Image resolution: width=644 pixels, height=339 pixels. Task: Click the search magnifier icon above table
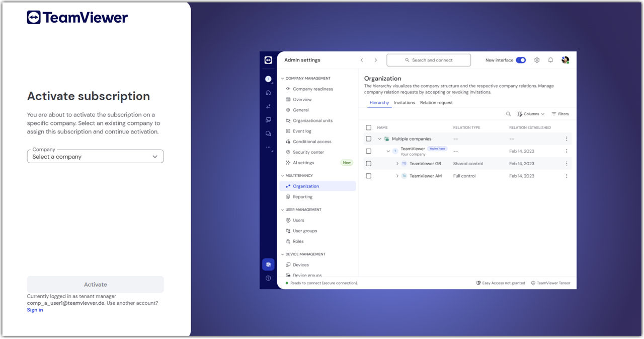tap(508, 114)
